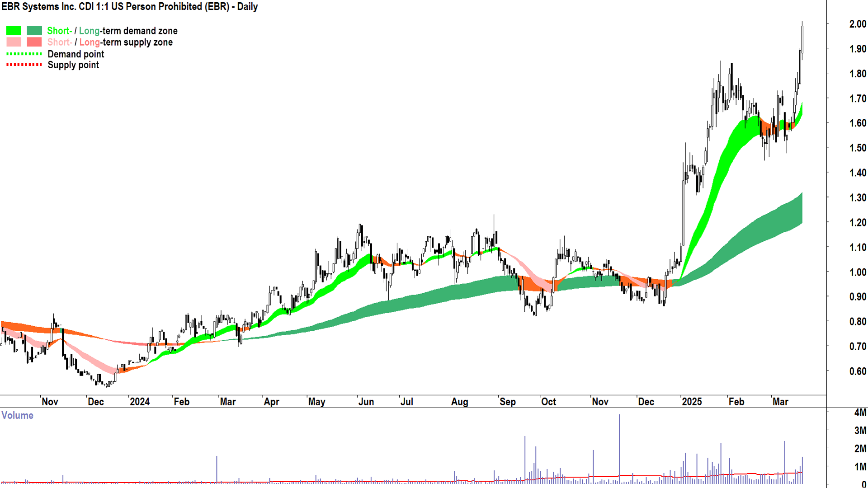
Task: Click the Mar label at right end of axis
Action: (x=780, y=402)
